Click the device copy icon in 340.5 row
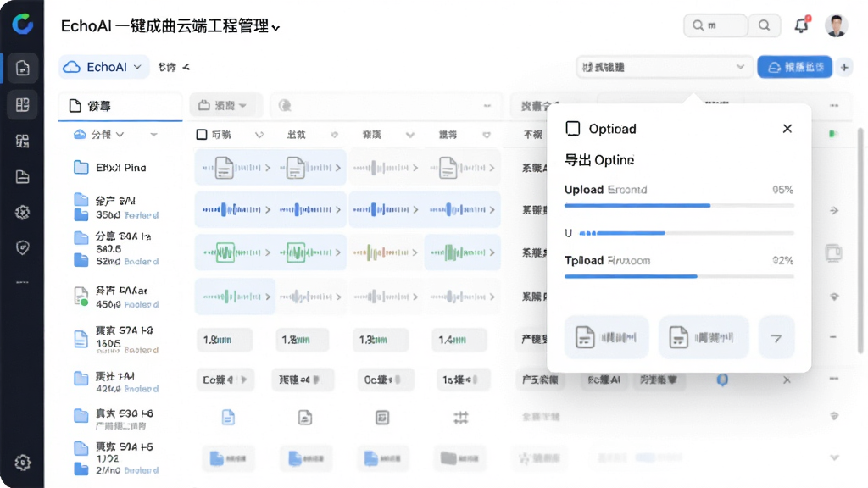 (x=834, y=252)
